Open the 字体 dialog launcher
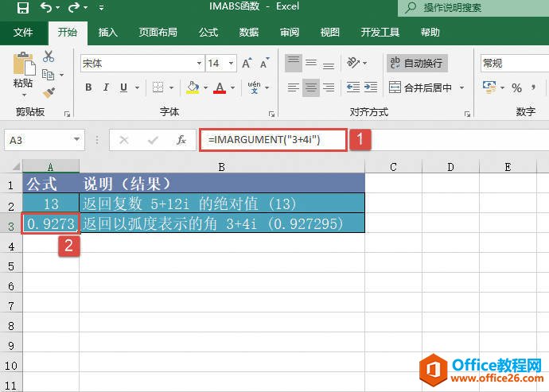 coord(271,114)
